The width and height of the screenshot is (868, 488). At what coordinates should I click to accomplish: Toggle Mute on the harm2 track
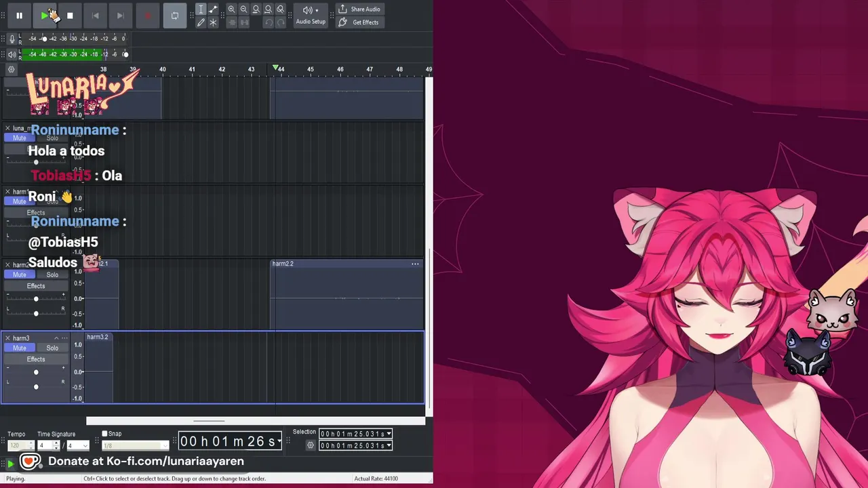(19, 274)
